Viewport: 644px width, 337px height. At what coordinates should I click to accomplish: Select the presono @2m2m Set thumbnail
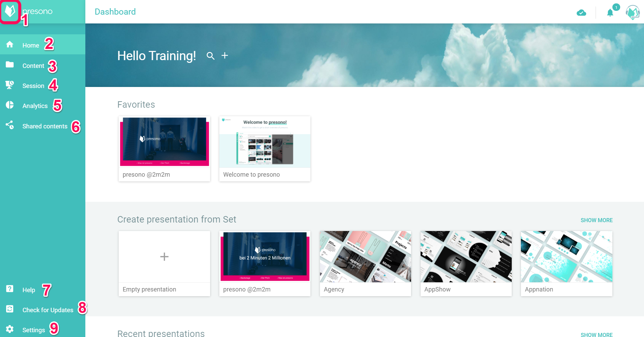[x=265, y=256]
